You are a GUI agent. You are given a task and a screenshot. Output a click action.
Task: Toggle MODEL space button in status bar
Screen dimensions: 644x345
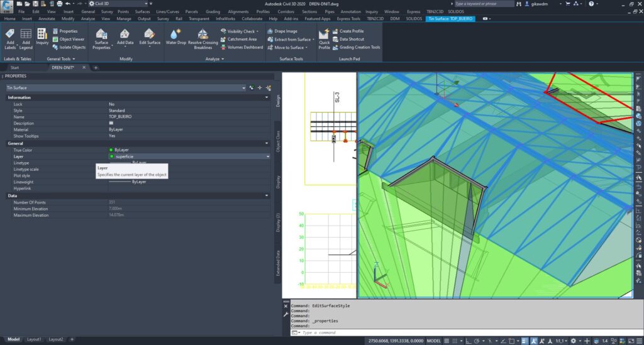434,341
